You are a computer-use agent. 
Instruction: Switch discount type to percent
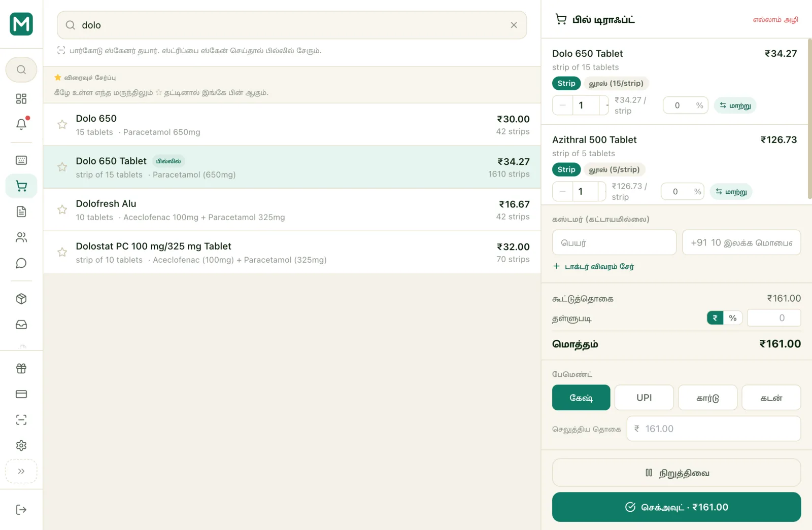733,318
